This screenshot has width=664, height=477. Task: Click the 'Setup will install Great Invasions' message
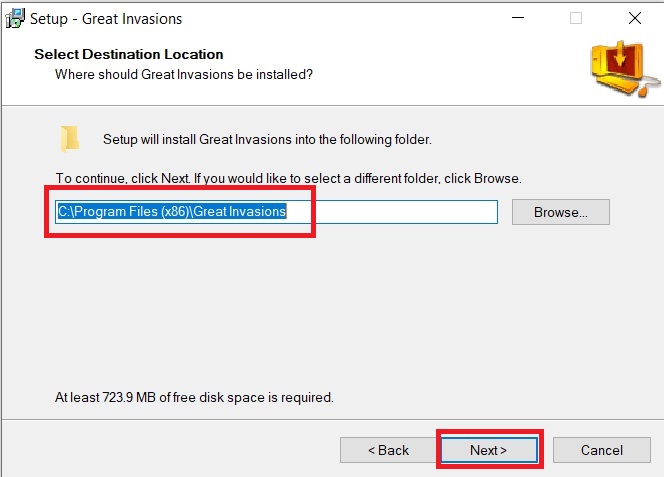(267, 139)
